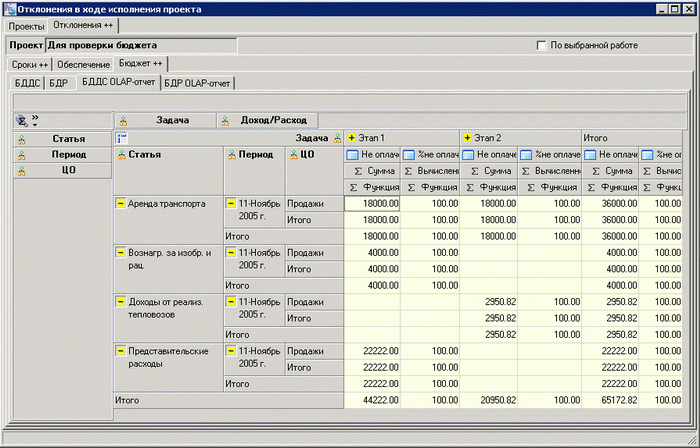This screenshot has width=700, height=448.
Task: Click hierarchy icon of ЦО in left panel
Action: (x=21, y=170)
